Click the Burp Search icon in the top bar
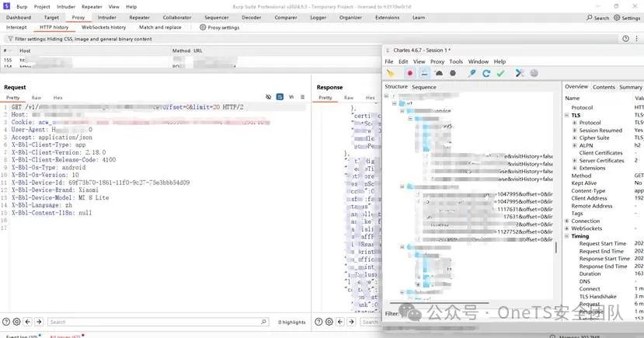 pos(598,18)
